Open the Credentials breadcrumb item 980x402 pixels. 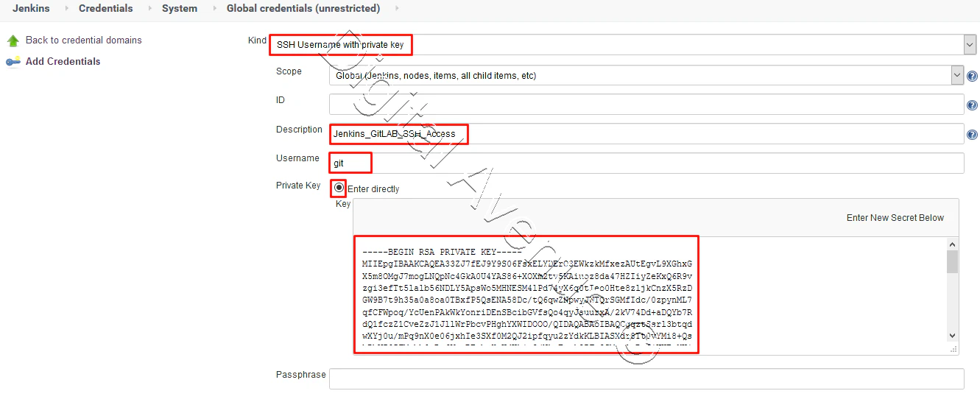point(106,9)
